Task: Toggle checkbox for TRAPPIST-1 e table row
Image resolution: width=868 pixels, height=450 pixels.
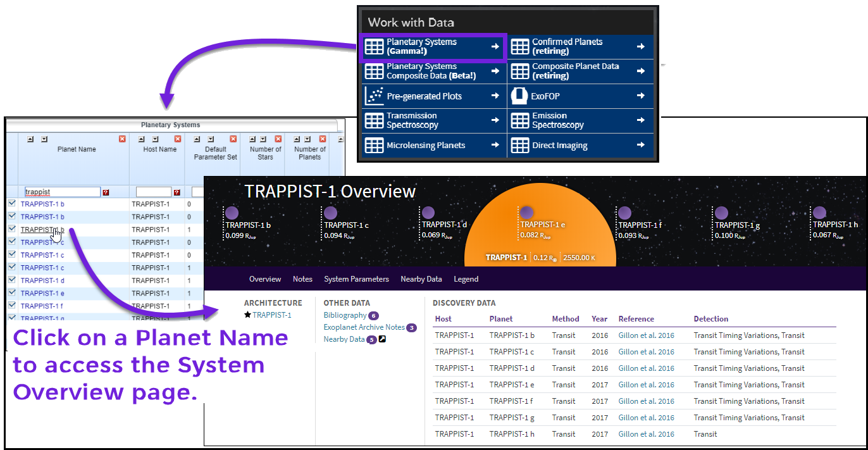Action: [12, 292]
